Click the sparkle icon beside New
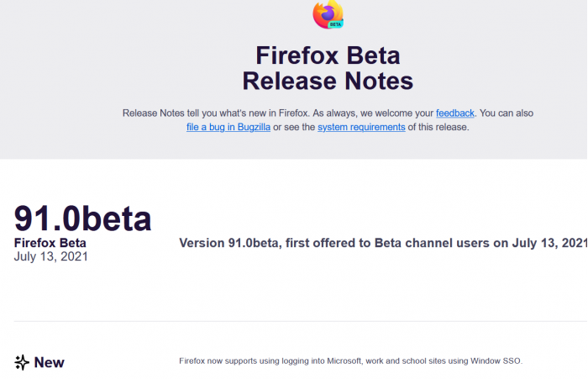588x379 pixels. pyautogui.click(x=22, y=362)
